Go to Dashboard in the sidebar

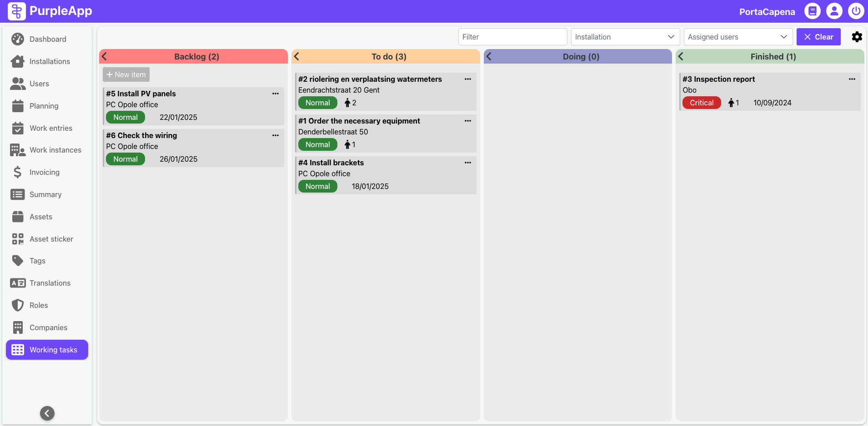click(48, 39)
